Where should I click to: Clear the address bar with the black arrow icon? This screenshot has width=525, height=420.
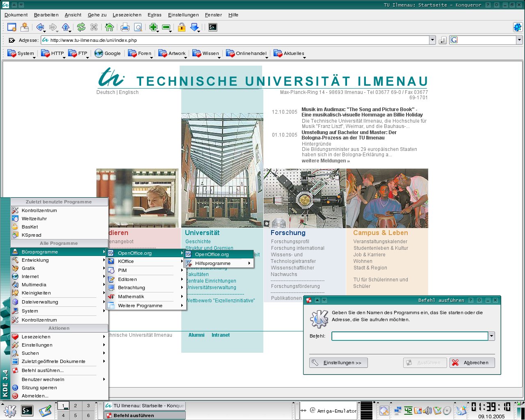coord(12,40)
